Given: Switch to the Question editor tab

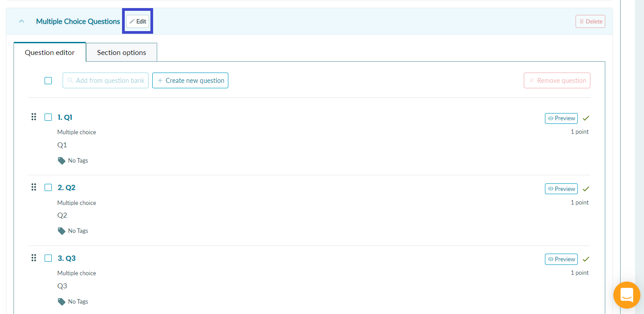Looking at the screenshot, I should [x=50, y=52].
